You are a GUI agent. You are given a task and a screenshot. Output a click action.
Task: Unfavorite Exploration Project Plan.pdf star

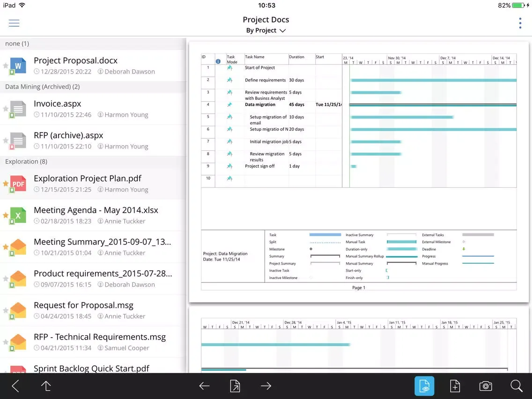(6, 184)
